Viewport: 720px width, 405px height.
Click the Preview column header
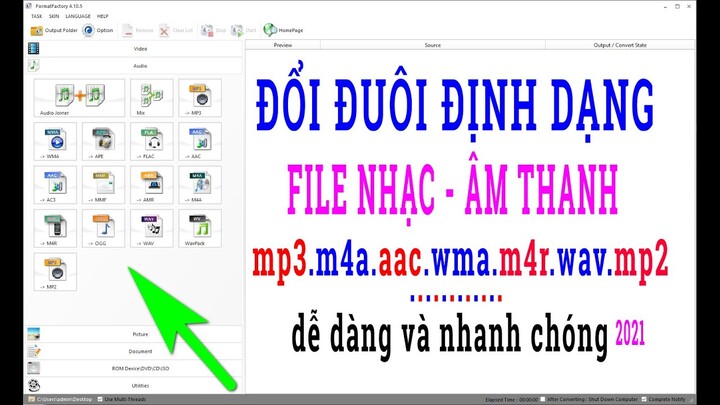pos(283,45)
